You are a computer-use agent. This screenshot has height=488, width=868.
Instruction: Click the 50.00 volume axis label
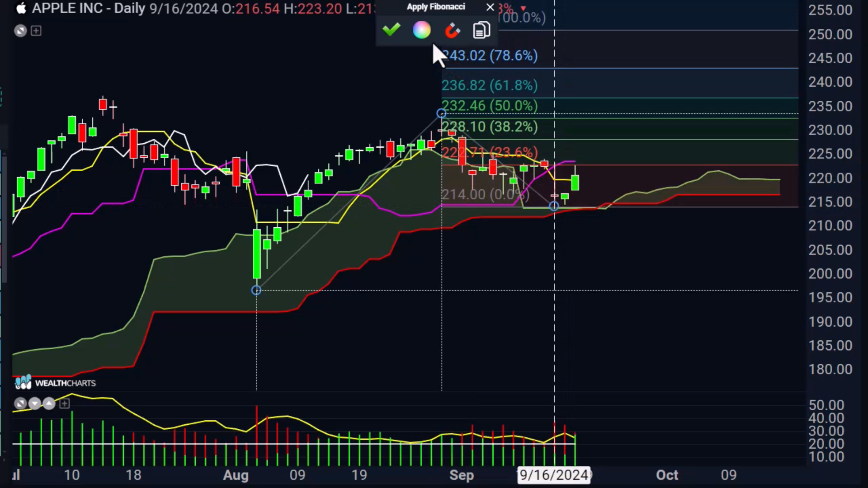coord(826,405)
